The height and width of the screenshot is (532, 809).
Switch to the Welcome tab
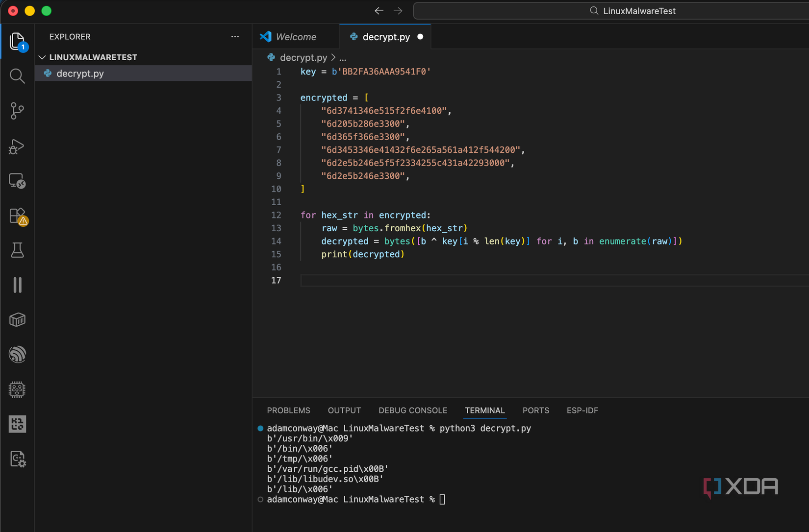tap(295, 36)
